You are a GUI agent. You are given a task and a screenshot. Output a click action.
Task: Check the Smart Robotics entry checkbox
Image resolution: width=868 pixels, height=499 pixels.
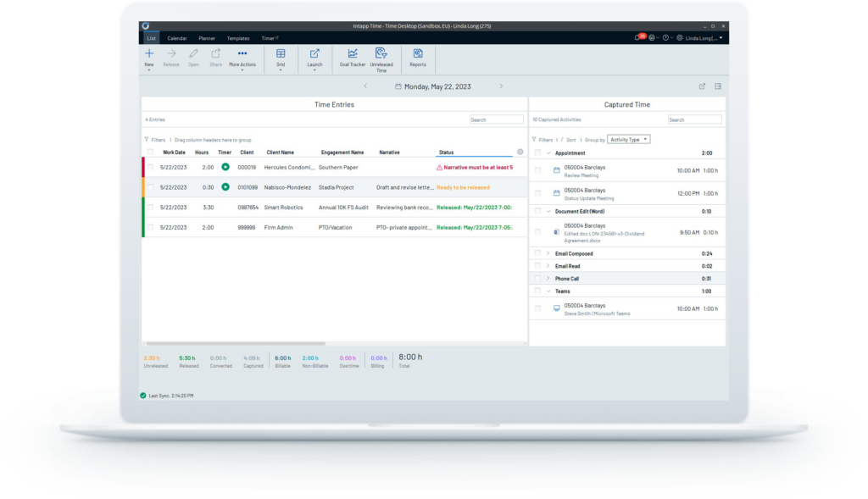[x=150, y=208]
